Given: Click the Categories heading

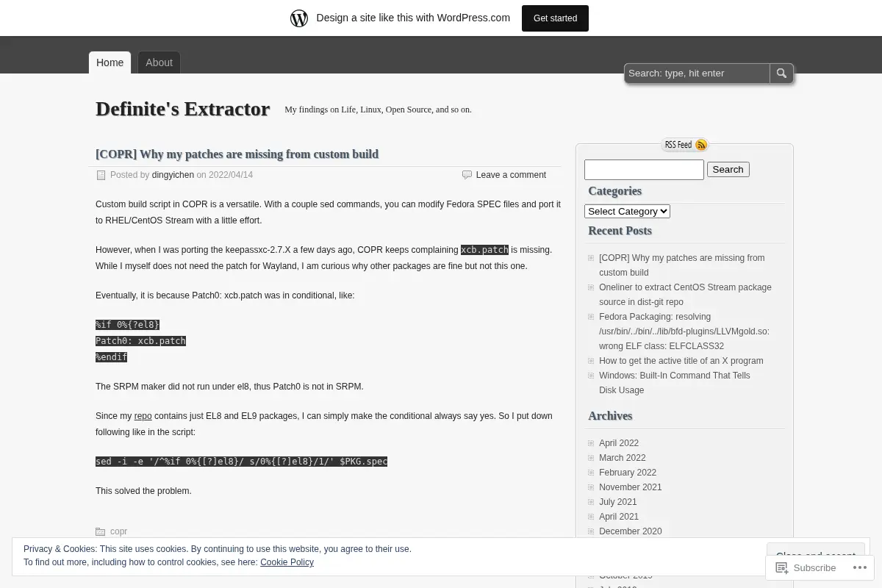Looking at the screenshot, I should pos(614,191).
